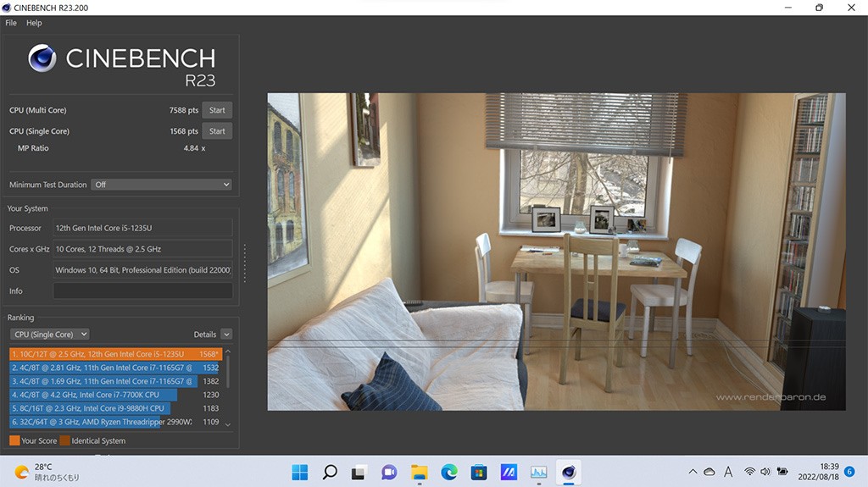This screenshot has height=487, width=868.
Task: Open the Help menu
Action: pos(34,23)
